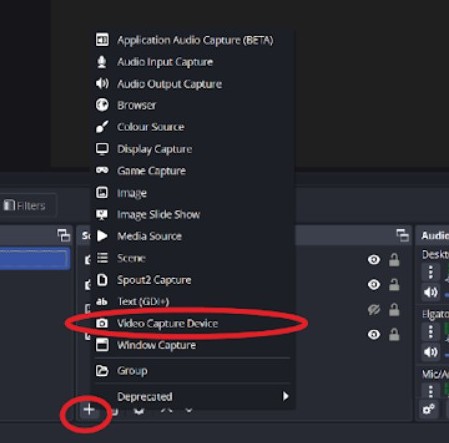Toggle the eye icon on the last source row
Image resolution: width=449 pixels, height=443 pixels.
point(374,334)
